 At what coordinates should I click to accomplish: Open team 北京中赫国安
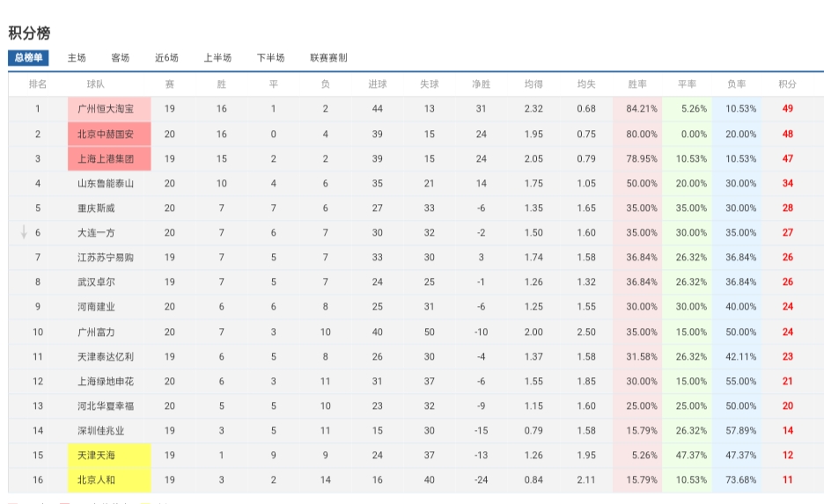click(106, 134)
